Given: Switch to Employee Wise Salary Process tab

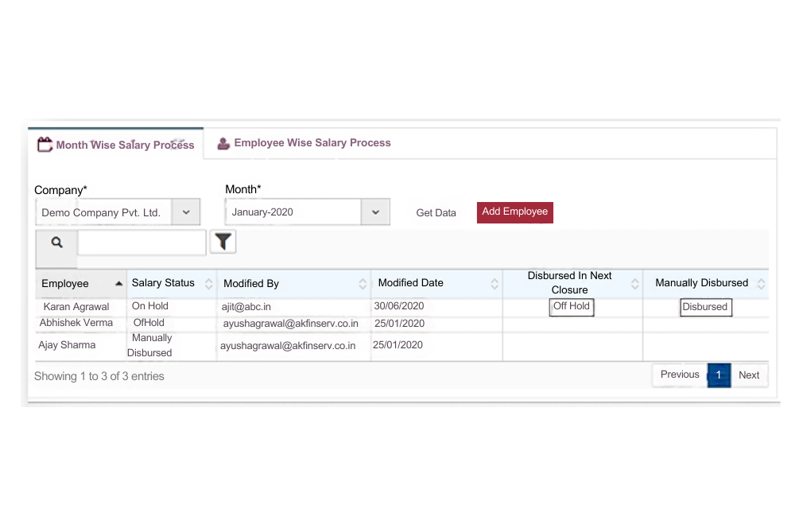Looking at the screenshot, I should [312, 143].
